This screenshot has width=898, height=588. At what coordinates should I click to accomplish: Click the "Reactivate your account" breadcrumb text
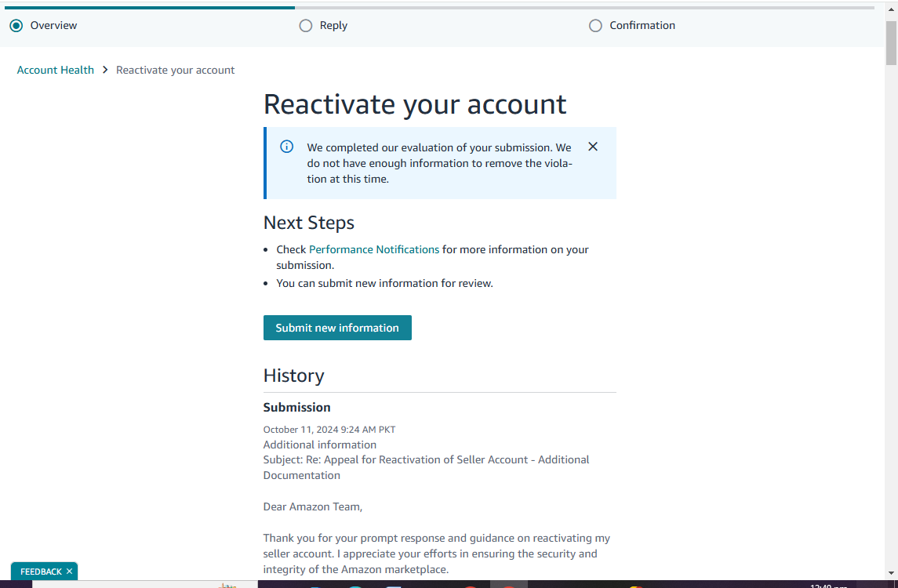pos(175,70)
